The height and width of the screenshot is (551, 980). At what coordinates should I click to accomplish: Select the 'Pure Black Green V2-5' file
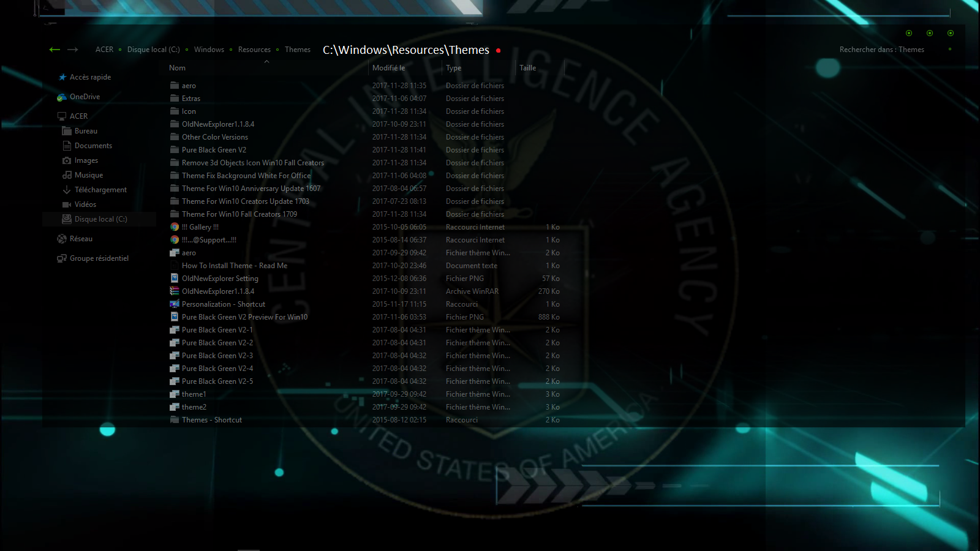pos(217,381)
